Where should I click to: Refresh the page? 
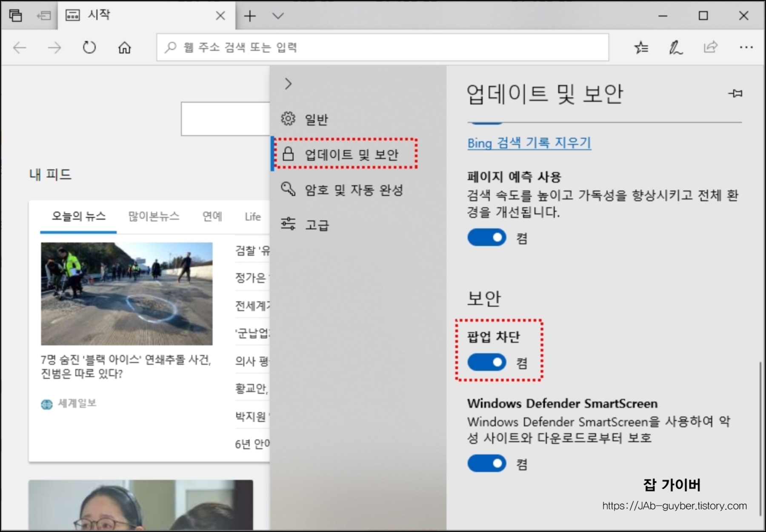(x=89, y=47)
